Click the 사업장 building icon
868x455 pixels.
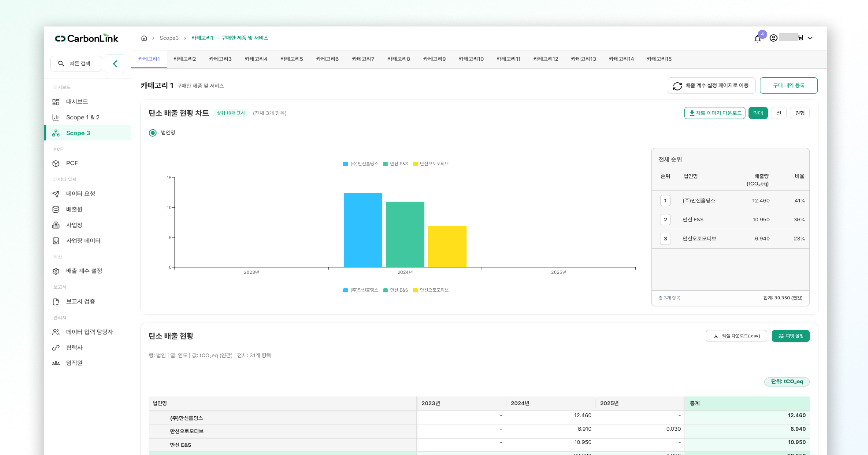coord(56,225)
